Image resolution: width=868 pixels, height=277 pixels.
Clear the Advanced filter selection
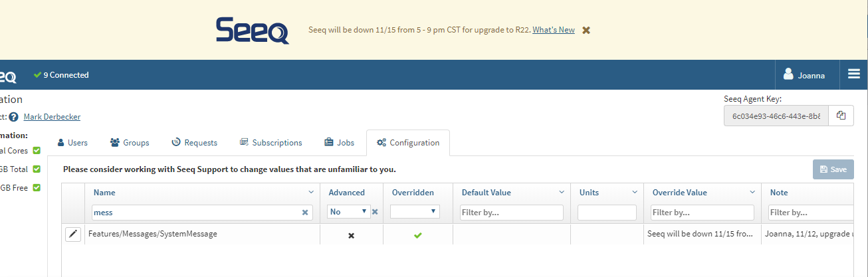[x=375, y=212]
